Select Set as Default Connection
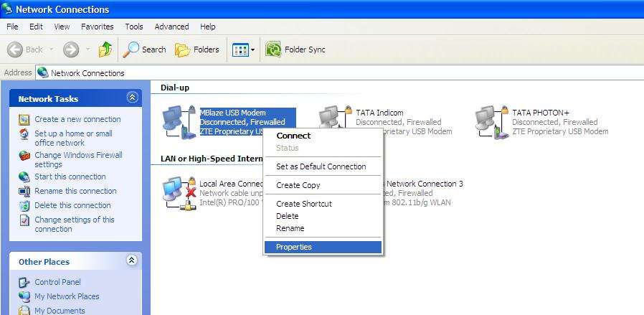 (x=321, y=166)
